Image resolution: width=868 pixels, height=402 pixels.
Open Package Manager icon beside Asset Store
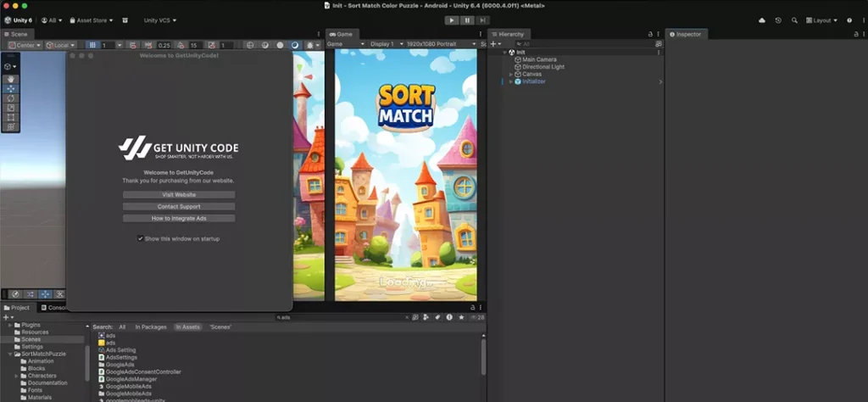pyautogui.click(x=125, y=20)
